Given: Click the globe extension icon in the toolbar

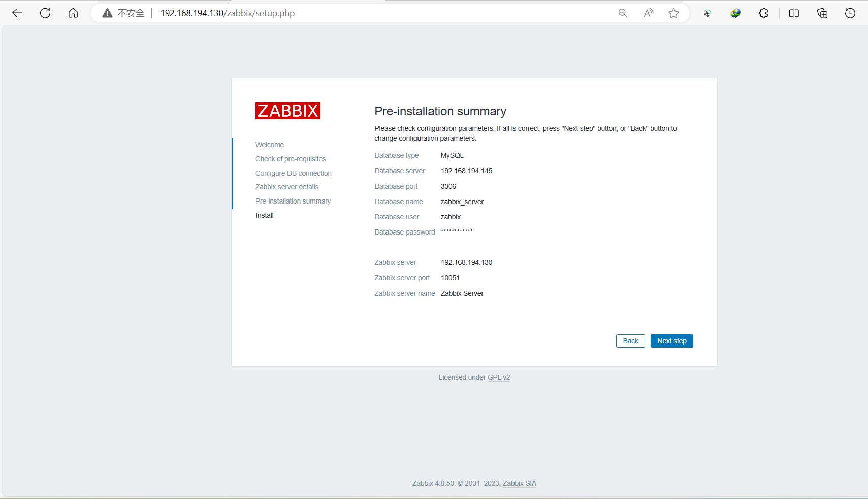Looking at the screenshot, I should [735, 13].
